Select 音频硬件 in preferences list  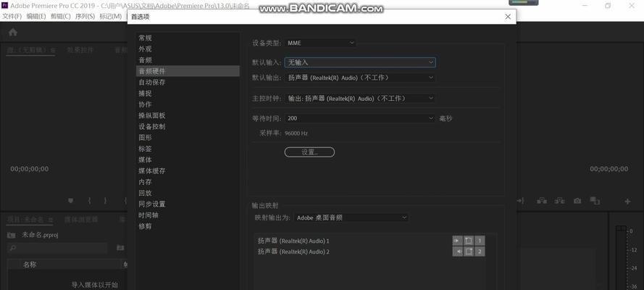coord(188,71)
